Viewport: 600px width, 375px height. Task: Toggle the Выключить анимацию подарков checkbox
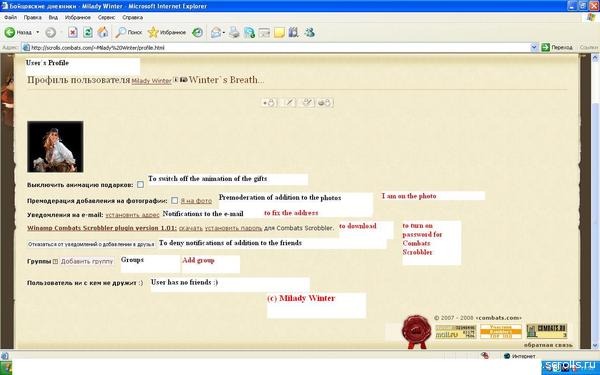click(140, 184)
